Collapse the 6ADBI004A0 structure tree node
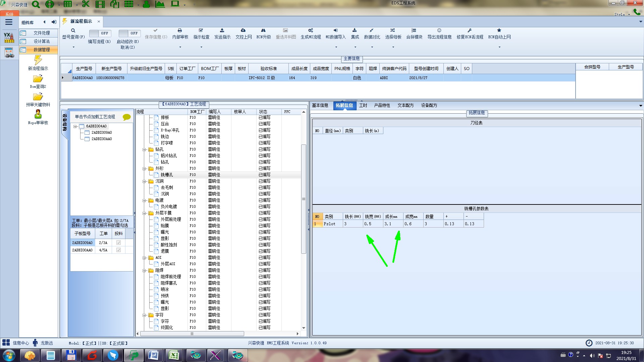 point(75,126)
